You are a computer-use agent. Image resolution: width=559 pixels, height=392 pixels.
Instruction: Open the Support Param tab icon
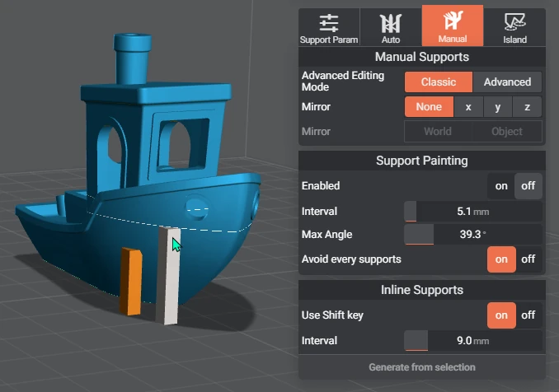coord(329,23)
